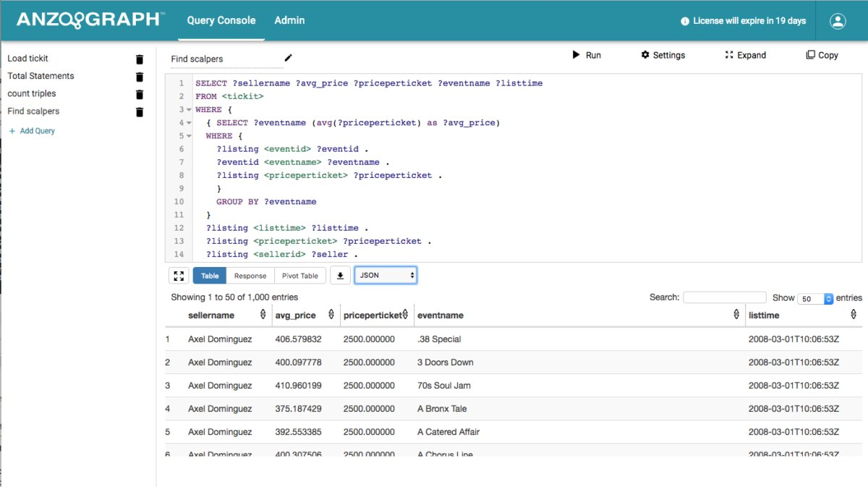Open the JSON format dropdown

[386, 275]
